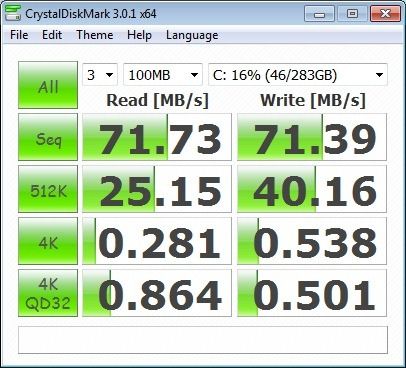Open the Theme menu
This screenshot has height=368, width=406.
tap(95, 35)
